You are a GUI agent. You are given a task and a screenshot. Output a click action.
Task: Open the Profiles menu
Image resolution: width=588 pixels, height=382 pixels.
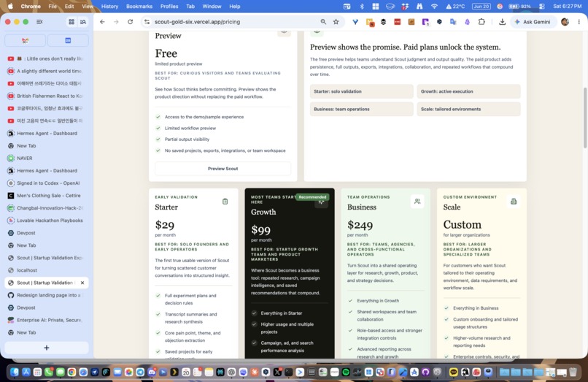click(169, 7)
